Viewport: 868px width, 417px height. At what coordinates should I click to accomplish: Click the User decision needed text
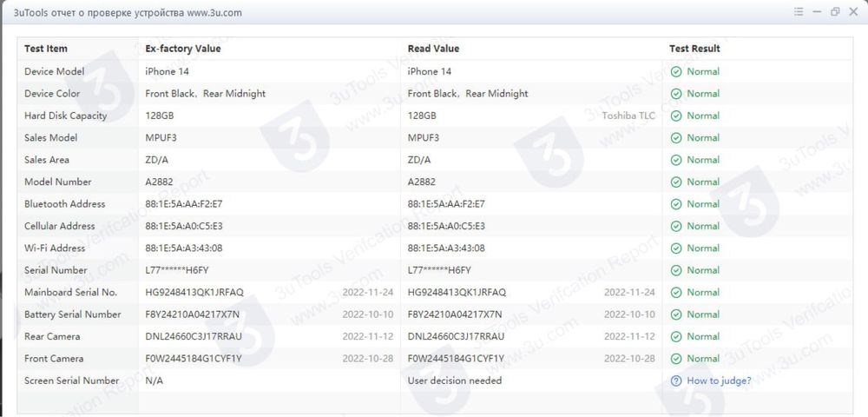point(455,381)
